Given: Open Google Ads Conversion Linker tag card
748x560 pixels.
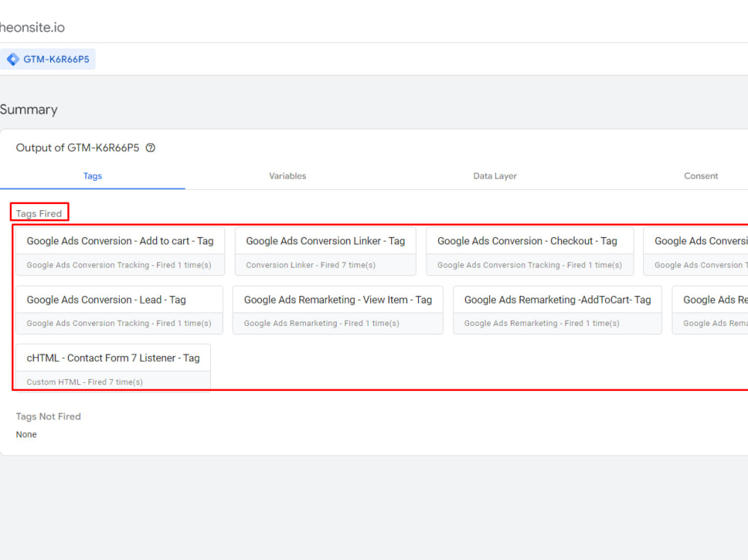Looking at the screenshot, I should [325, 251].
